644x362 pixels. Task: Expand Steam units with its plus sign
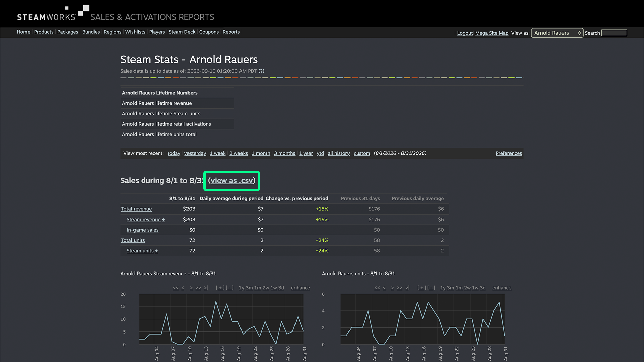pyautogui.click(x=156, y=251)
